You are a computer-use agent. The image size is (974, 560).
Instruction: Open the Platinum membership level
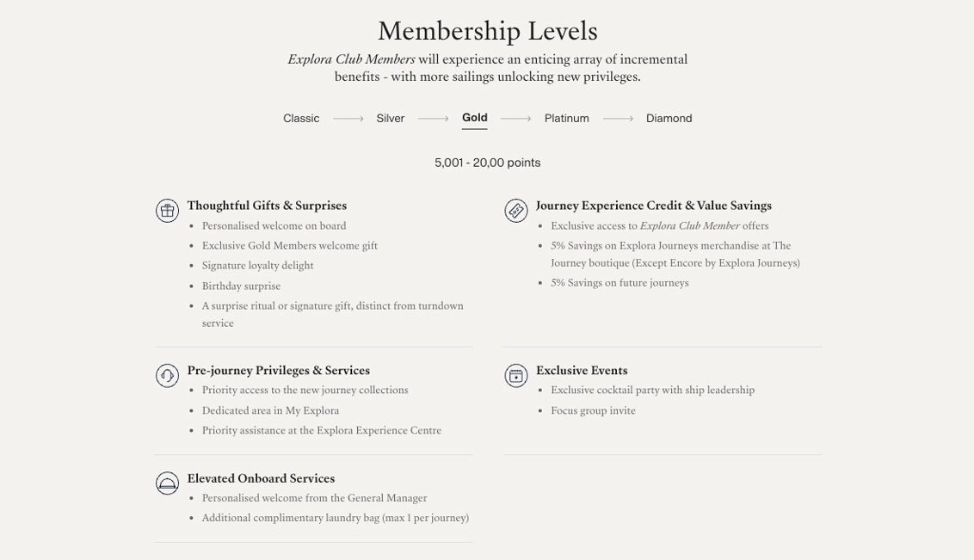(x=566, y=119)
